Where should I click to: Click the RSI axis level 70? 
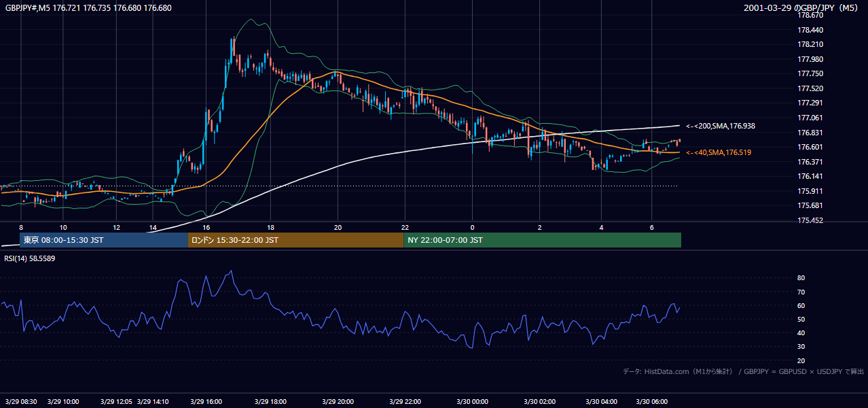coord(801,292)
